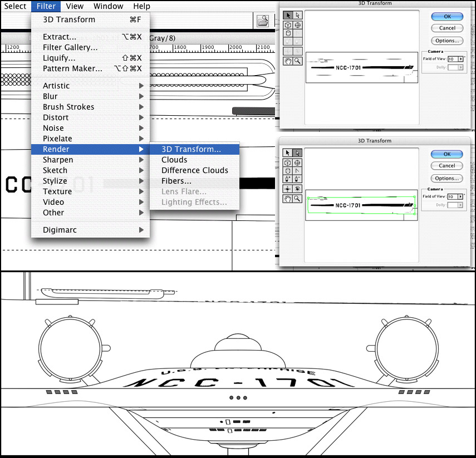
Task: Close the open Filter menu
Action: click(x=46, y=6)
